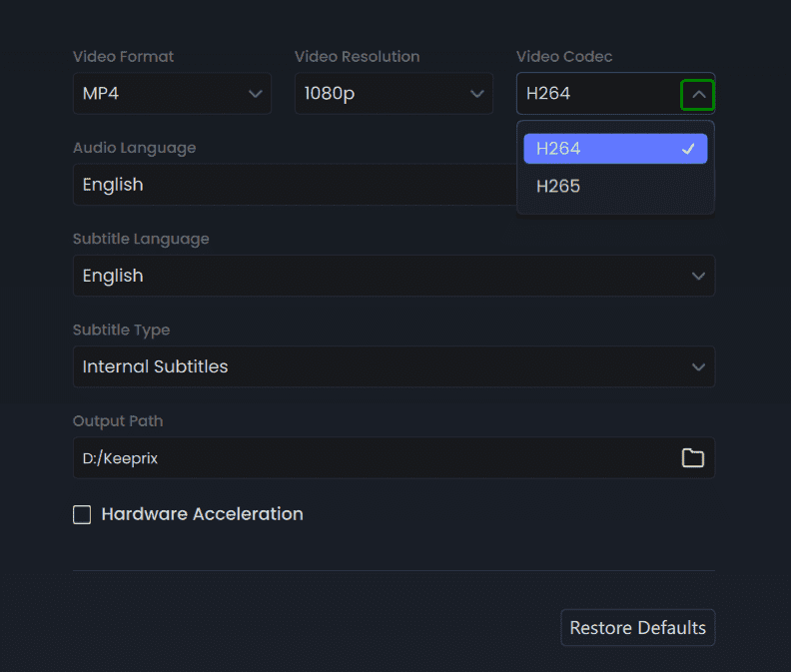The height and width of the screenshot is (672, 791).
Task: Click the Subtitle Language chevron arrow
Action: tap(698, 276)
